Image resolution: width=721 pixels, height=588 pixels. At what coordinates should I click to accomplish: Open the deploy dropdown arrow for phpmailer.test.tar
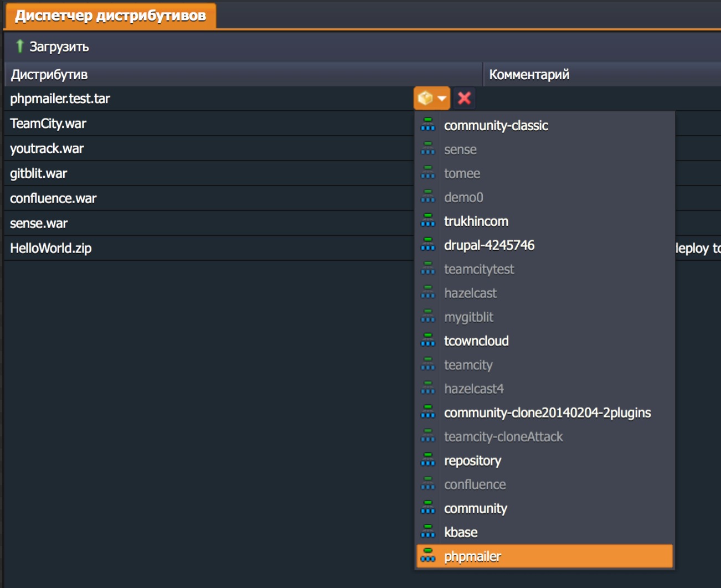tap(442, 99)
